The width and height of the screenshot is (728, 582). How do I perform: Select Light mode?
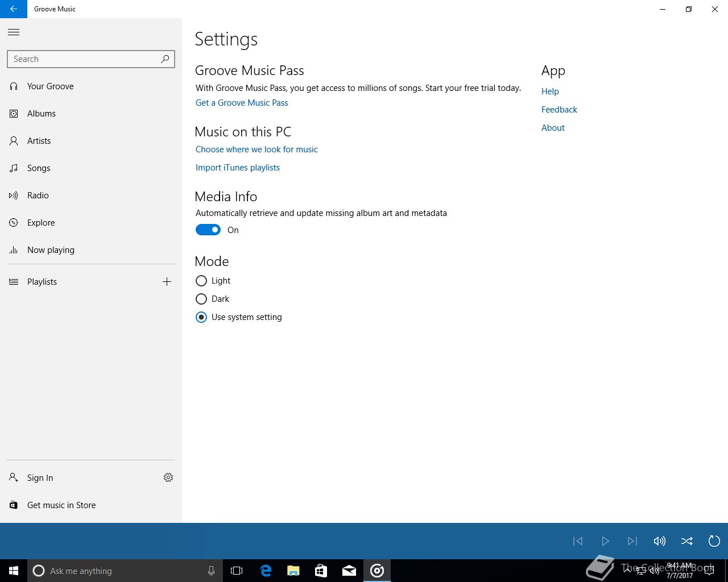[213, 281]
